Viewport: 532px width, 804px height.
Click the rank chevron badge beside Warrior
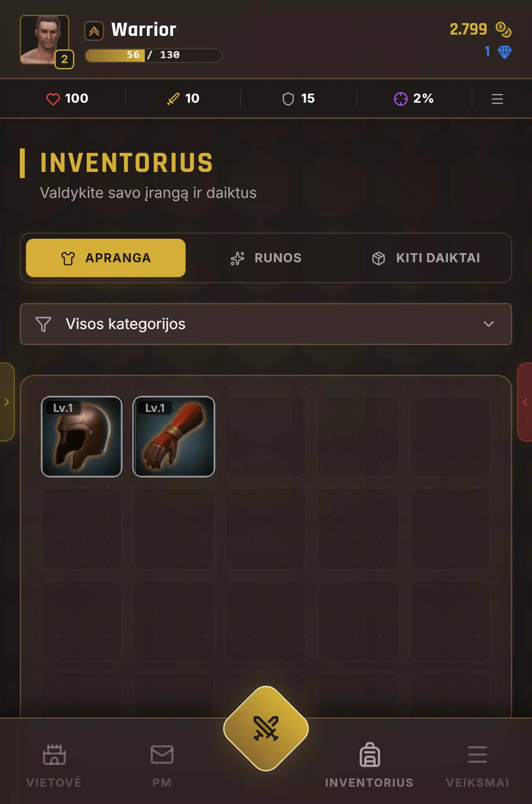94,31
